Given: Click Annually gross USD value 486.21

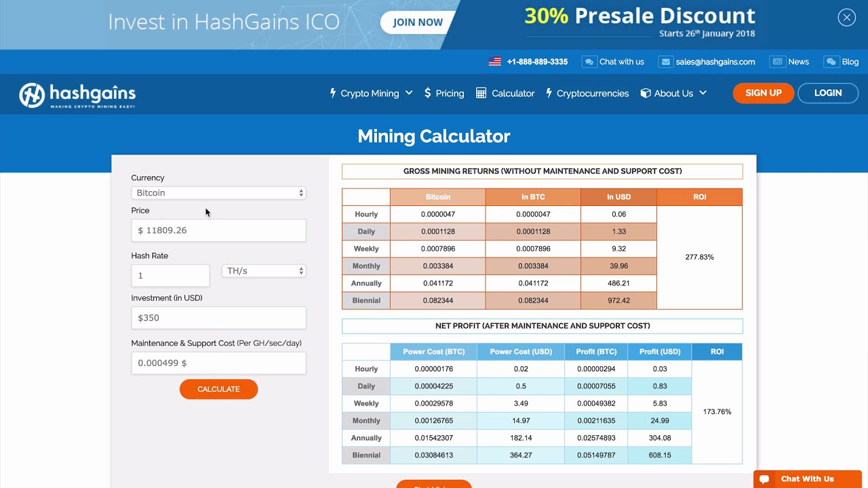Looking at the screenshot, I should pos(618,283).
